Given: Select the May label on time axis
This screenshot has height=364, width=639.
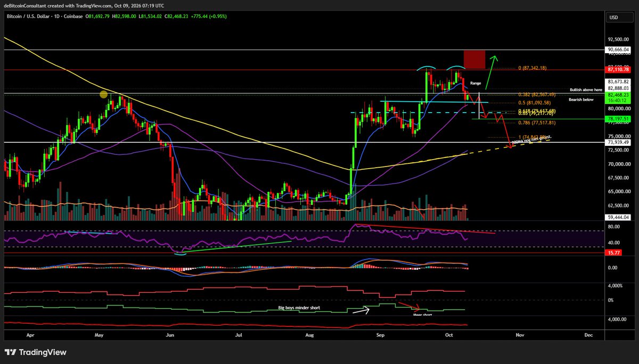Looking at the screenshot, I should pyautogui.click(x=99, y=336).
